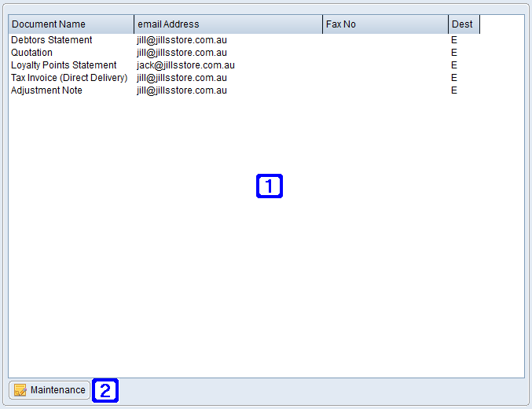
Task: Sort by Document Name column header
Action: pyautogui.click(x=71, y=24)
